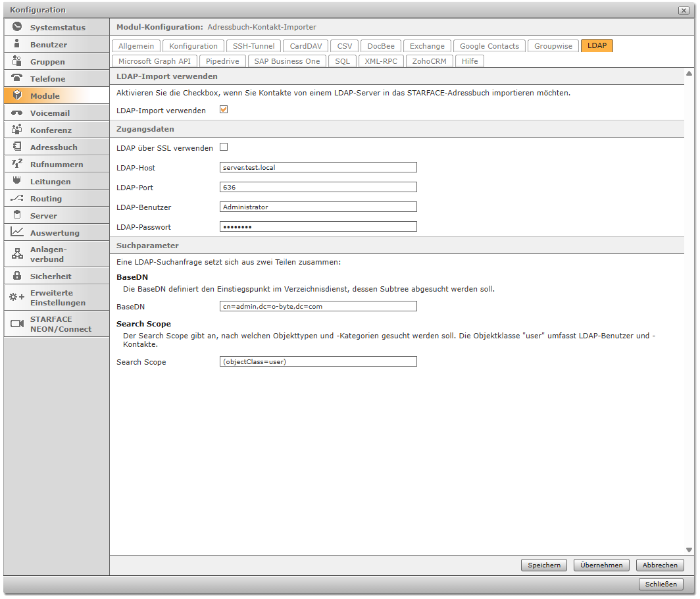Open the Sicherheit settings

click(48, 276)
